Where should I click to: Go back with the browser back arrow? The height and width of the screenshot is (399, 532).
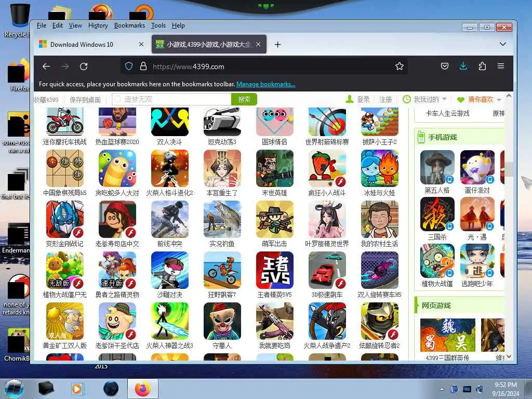click(x=46, y=66)
